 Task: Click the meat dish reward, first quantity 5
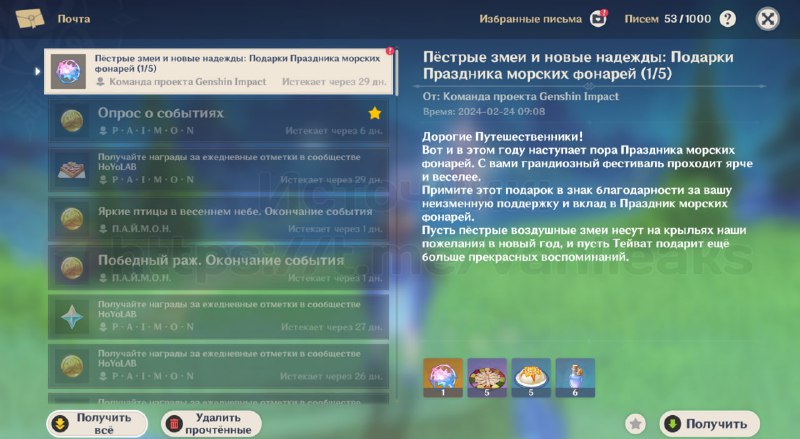[487, 378]
